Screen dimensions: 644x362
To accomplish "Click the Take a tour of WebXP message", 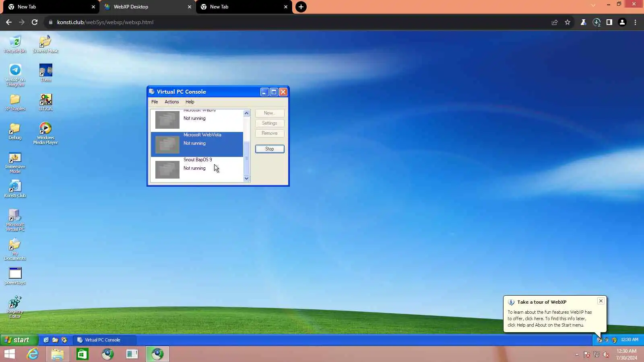I will click(549, 319).
